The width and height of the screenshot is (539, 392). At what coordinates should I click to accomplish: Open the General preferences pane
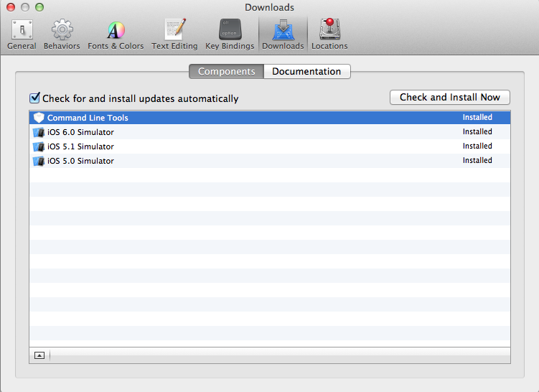pyautogui.click(x=22, y=34)
